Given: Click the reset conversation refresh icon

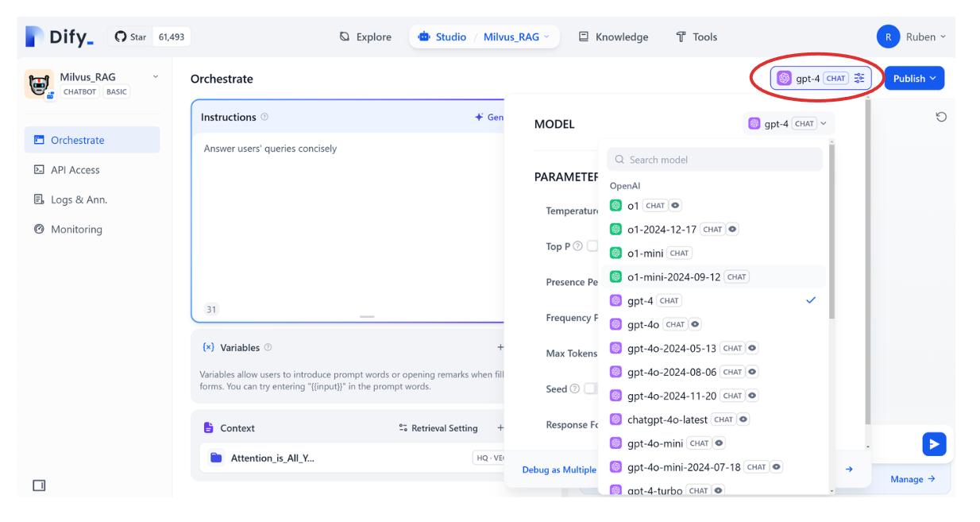Looking at the screenshot, I should [941, 118].
